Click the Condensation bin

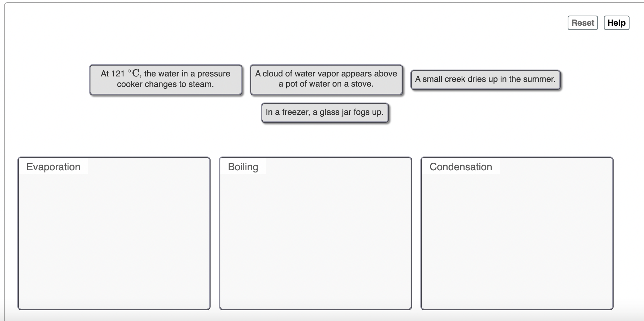pyautogui.click(x=517, y=232)
